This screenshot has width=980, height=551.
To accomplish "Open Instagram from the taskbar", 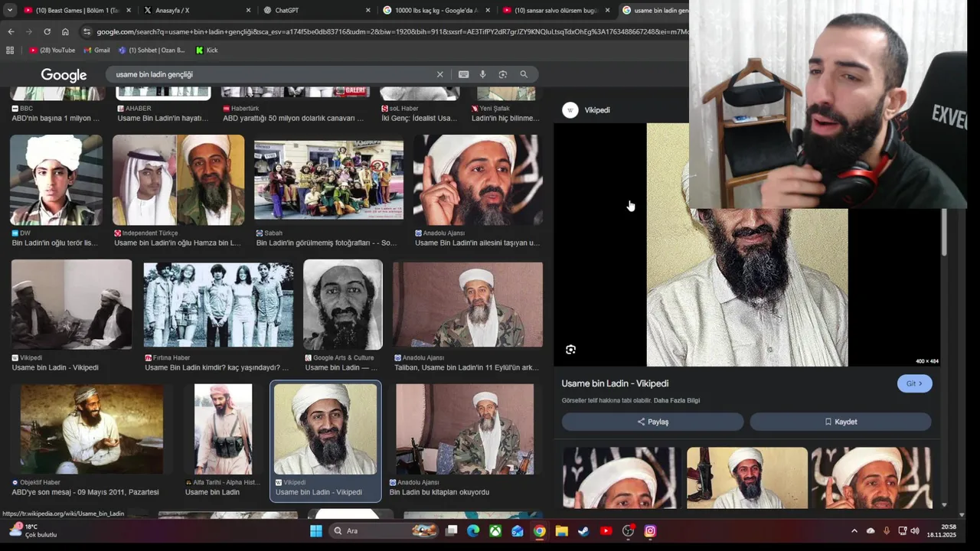I will tap(650, 530).
